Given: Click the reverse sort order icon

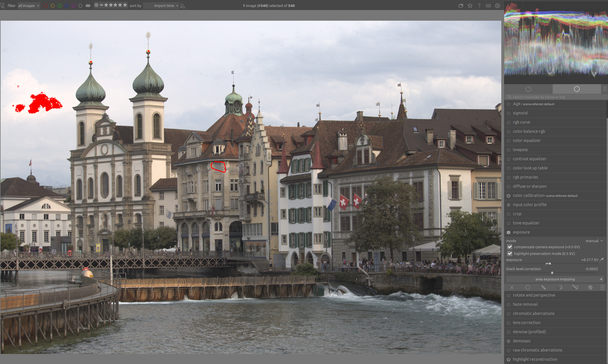Looking at the screenshot, I should 183,6.
